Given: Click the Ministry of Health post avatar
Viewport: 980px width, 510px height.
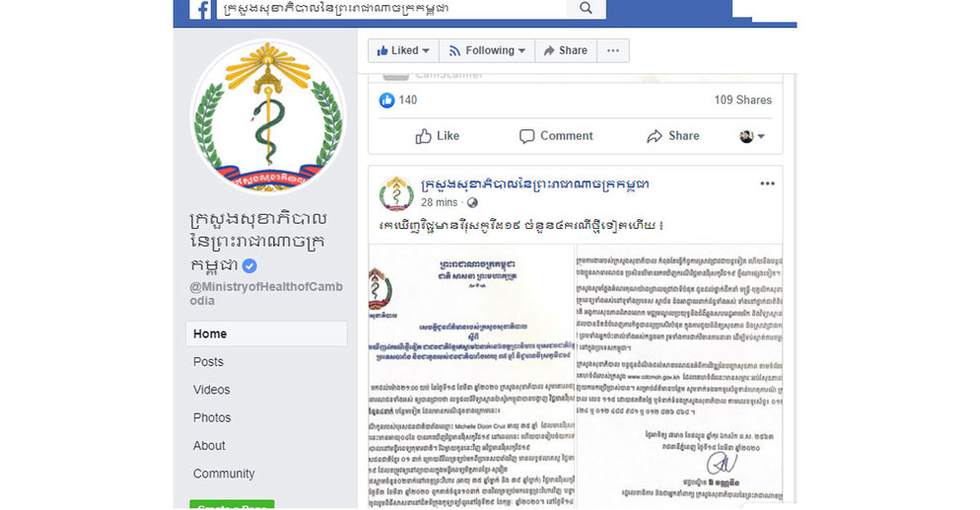Looking at the screenshot, I should click(396, 193).
